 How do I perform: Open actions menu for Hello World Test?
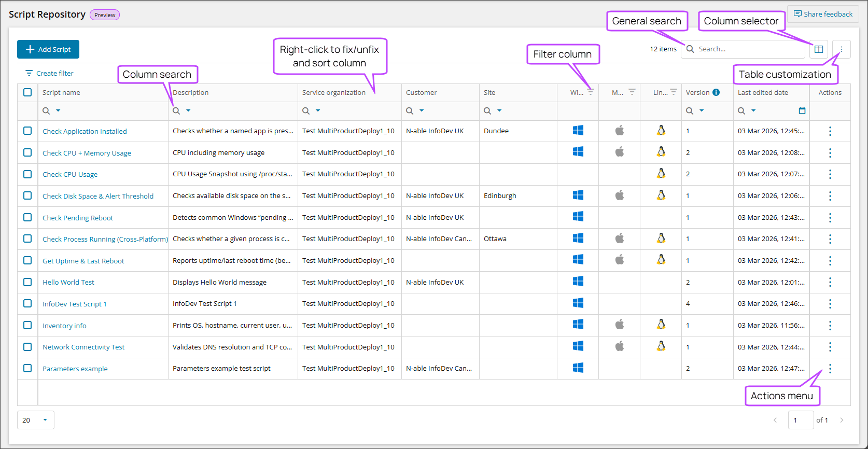830,283
